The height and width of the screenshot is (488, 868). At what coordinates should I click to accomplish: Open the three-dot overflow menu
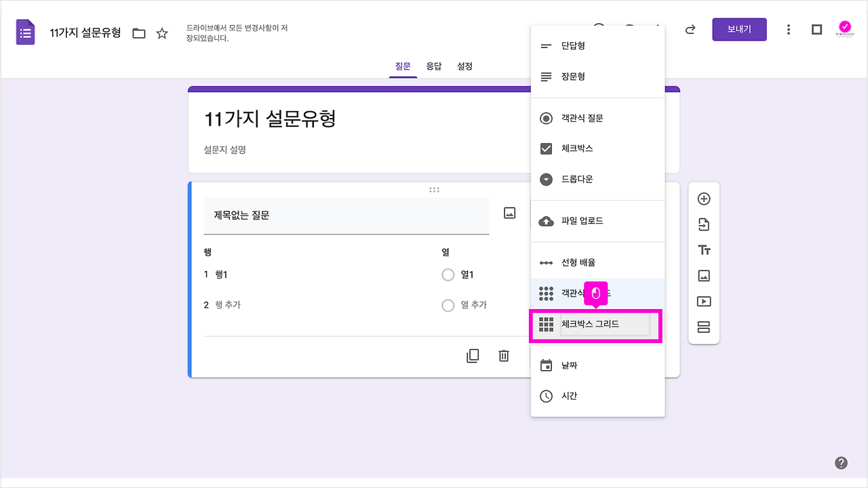788,29
